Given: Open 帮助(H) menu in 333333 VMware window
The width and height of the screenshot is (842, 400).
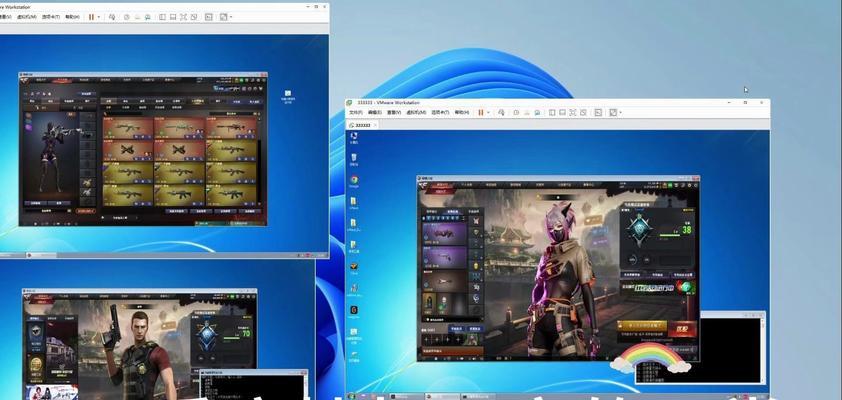Looking at the screenshot, I should click(x=462, y=112).
